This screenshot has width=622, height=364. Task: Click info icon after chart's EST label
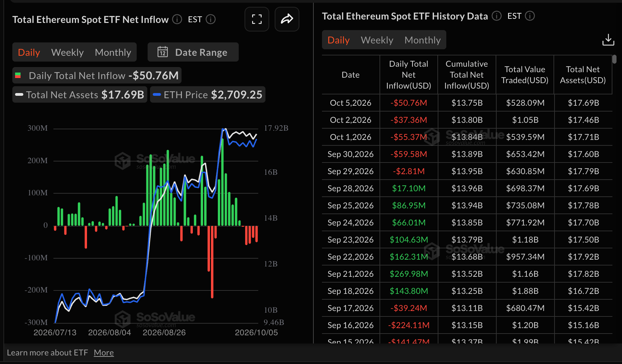click(211, 19)
